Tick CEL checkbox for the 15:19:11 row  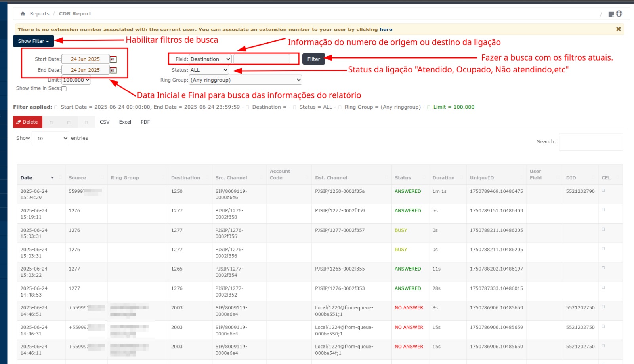pyautogui.click(x=603, y=210)
